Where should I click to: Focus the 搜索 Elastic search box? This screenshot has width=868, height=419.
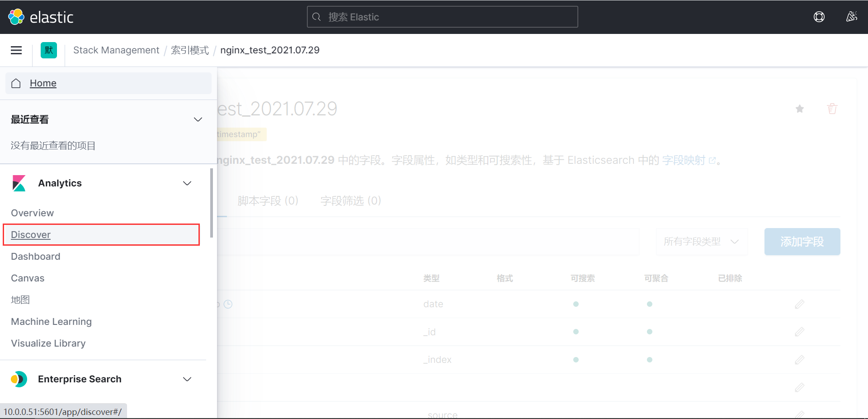442,17
